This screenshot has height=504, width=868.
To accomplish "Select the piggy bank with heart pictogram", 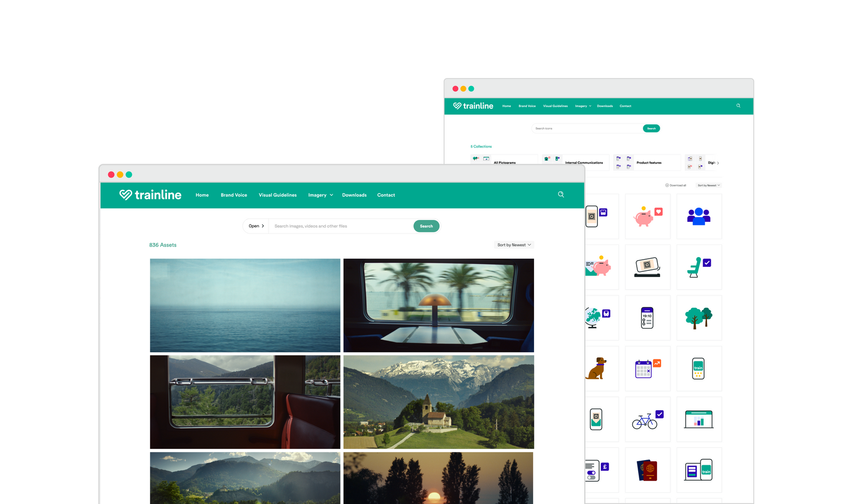I will [647, 216].
